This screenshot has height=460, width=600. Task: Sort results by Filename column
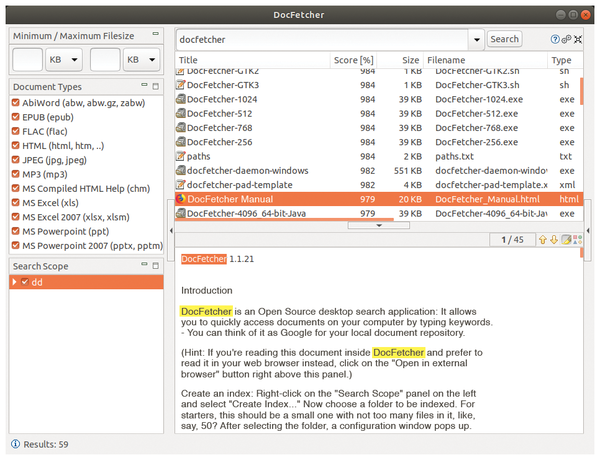486,60
